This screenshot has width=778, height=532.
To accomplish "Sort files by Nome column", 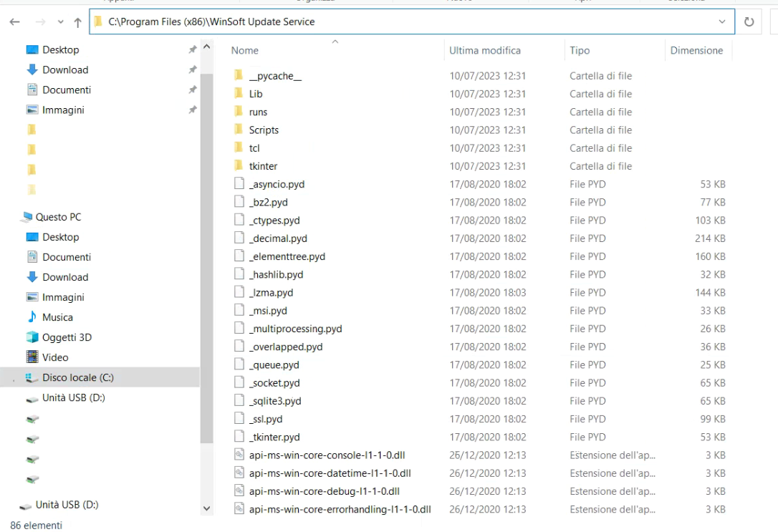I will pos(244,50).
